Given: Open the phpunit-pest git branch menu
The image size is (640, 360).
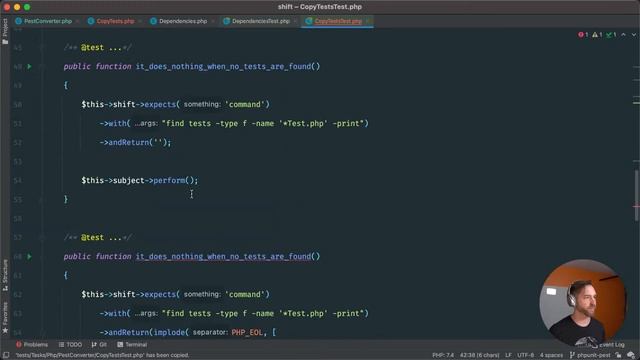Looking at the screenshot, I should pyautogui.click(x=590, y=355).
